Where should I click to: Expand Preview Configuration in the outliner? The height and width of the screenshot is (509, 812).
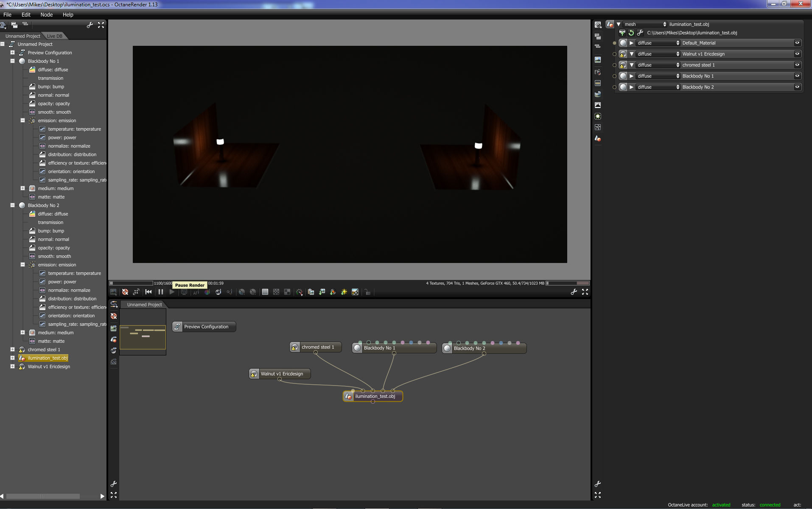point(13,53)
